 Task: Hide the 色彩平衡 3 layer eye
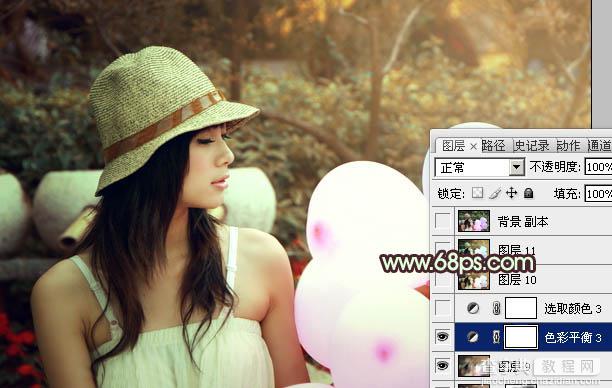point(442,336)
